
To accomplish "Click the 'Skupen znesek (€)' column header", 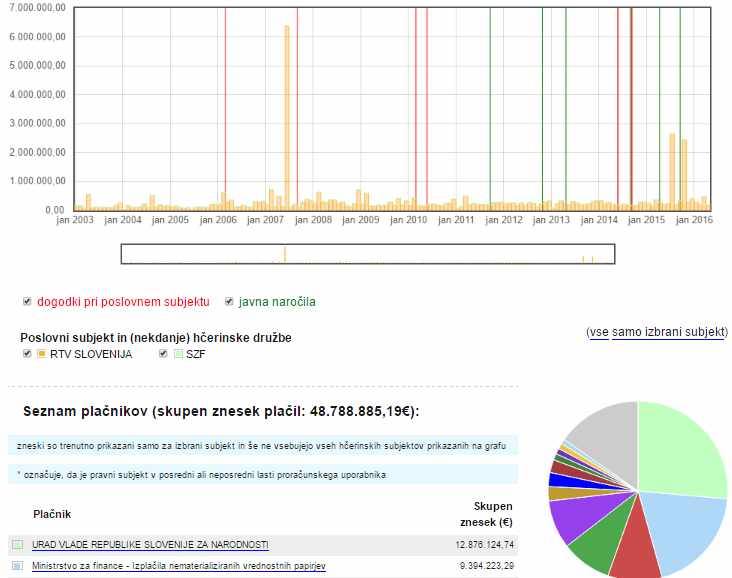I will click(x=492, y=514).
